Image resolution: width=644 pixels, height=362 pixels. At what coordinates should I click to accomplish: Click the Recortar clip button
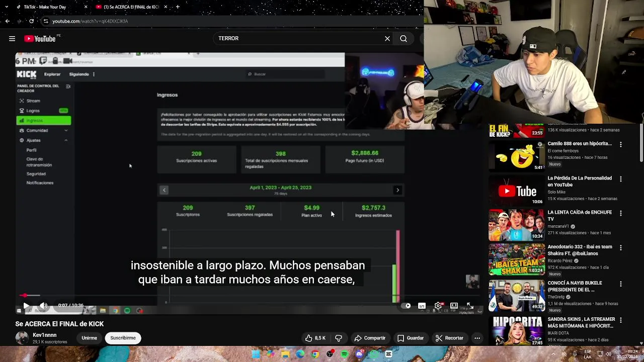tap(449, 338)
